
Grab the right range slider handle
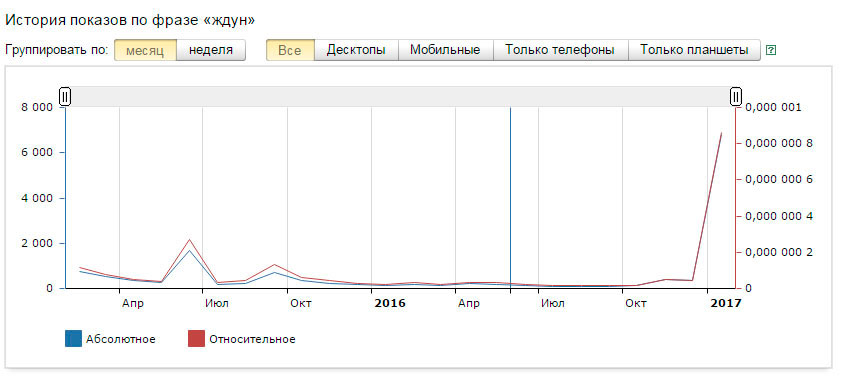(736, 97)
